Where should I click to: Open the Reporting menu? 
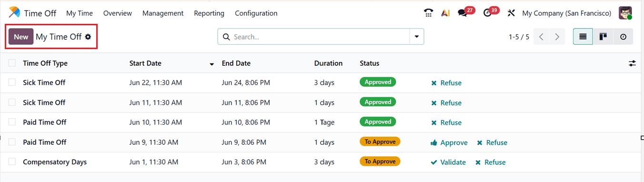coord(209,13)
